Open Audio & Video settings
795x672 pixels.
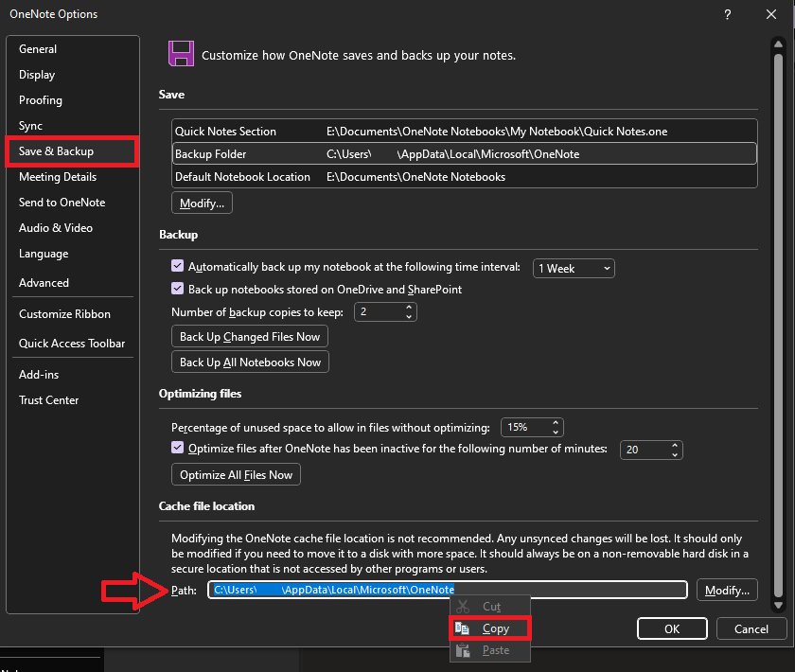click(55, 228)
